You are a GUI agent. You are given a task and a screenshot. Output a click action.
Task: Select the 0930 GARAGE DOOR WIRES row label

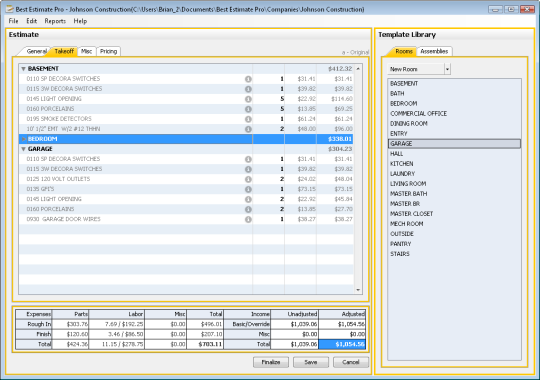coord(63,219)
